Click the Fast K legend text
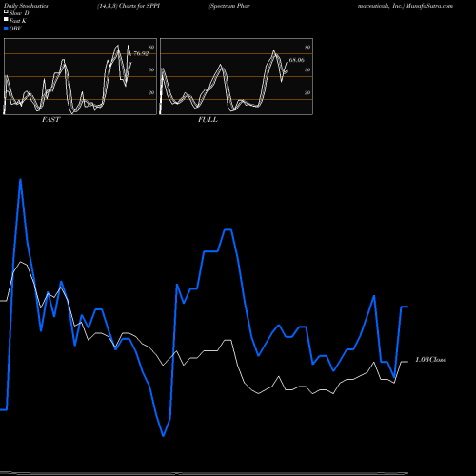 coord(18,21)
